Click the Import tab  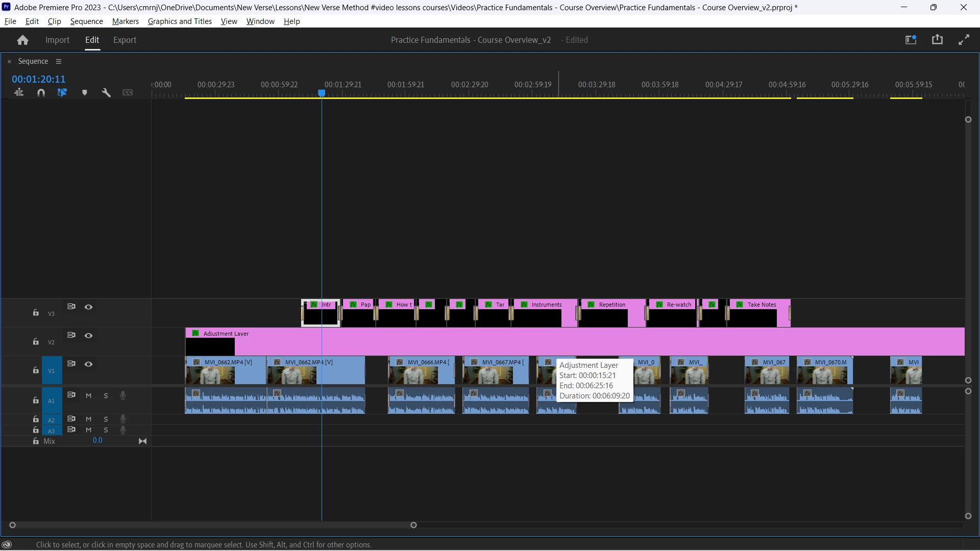pyautogui.click(x=57, y=40)
